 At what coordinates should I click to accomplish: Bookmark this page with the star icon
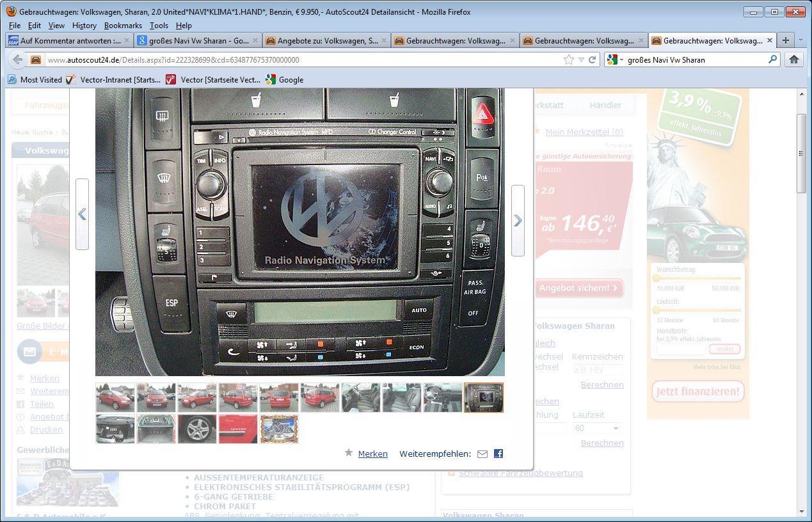point(568,59)
